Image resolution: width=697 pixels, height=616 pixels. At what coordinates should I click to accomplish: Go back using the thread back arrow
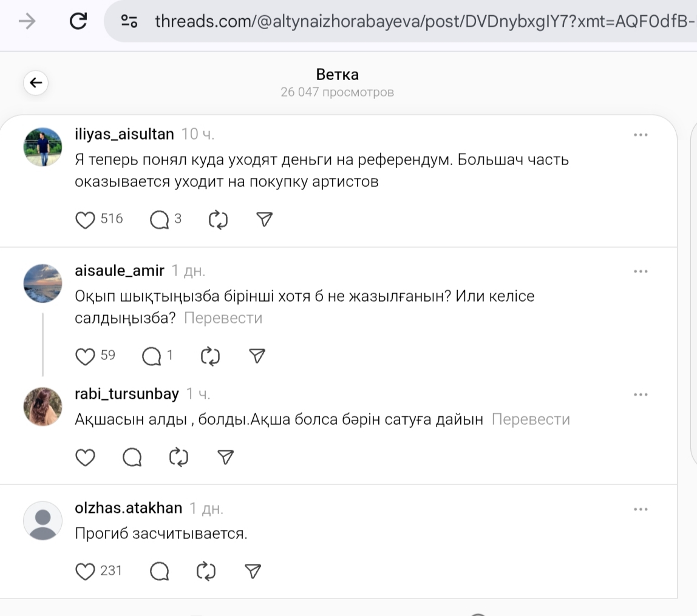(36, 83)
